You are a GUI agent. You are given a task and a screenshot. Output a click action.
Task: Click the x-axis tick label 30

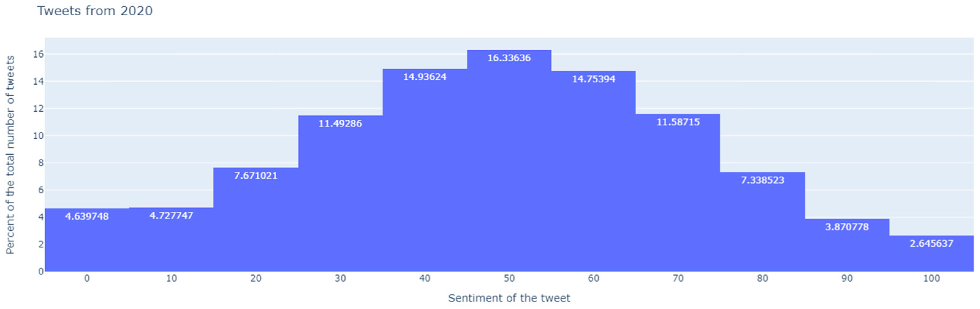click(x=340, y=279)
